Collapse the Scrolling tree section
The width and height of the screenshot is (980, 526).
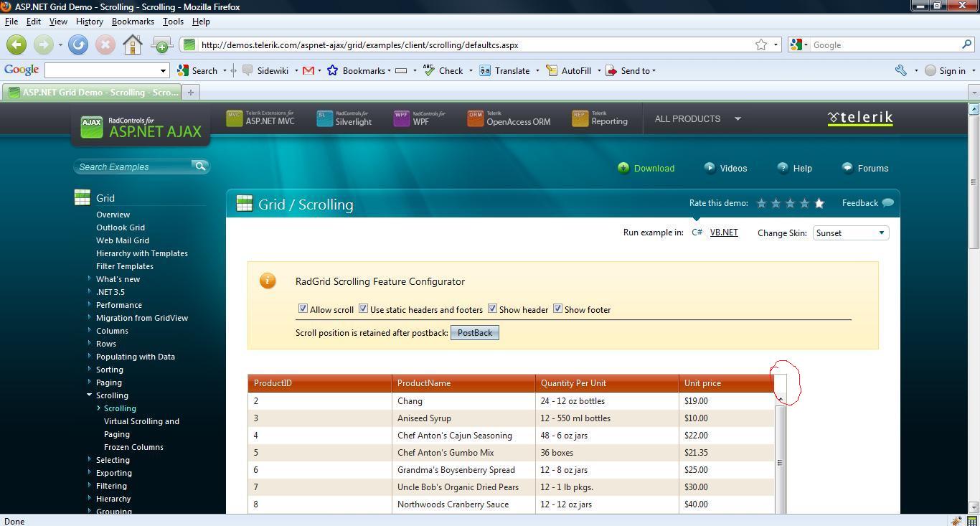pos(90,395)
